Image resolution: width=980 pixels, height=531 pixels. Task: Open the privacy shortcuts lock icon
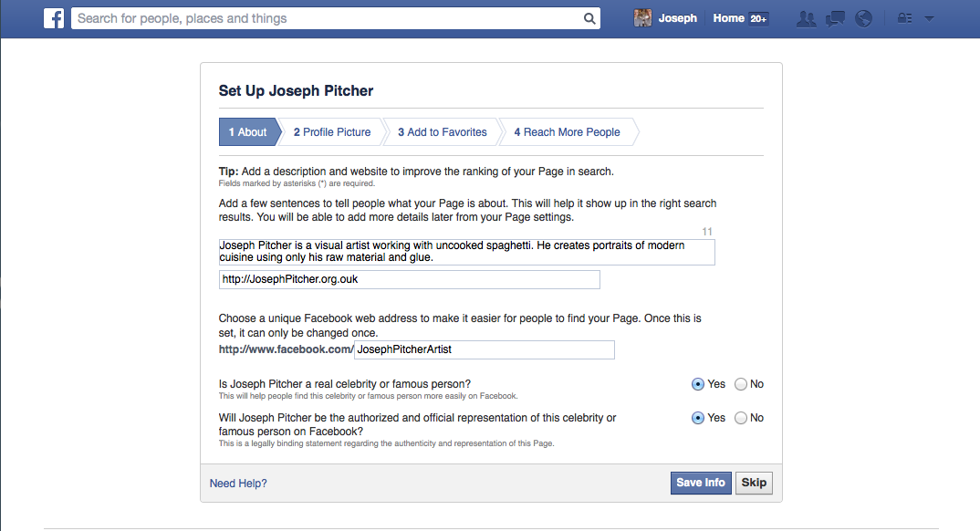pyautogui.click(x=904, y=18)
